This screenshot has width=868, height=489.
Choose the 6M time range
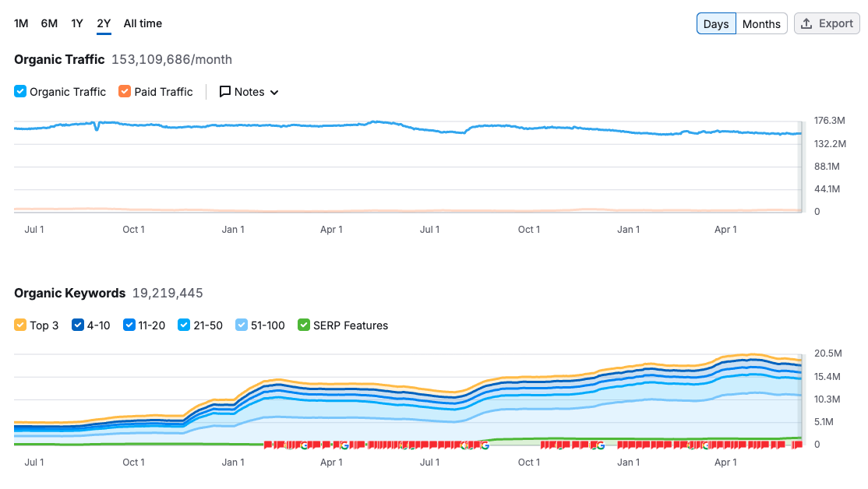pyautogui.click(x=49, y=23)
